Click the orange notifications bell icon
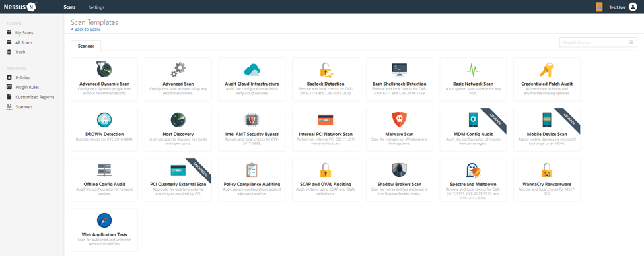The image size is (644, 256). 599,7
